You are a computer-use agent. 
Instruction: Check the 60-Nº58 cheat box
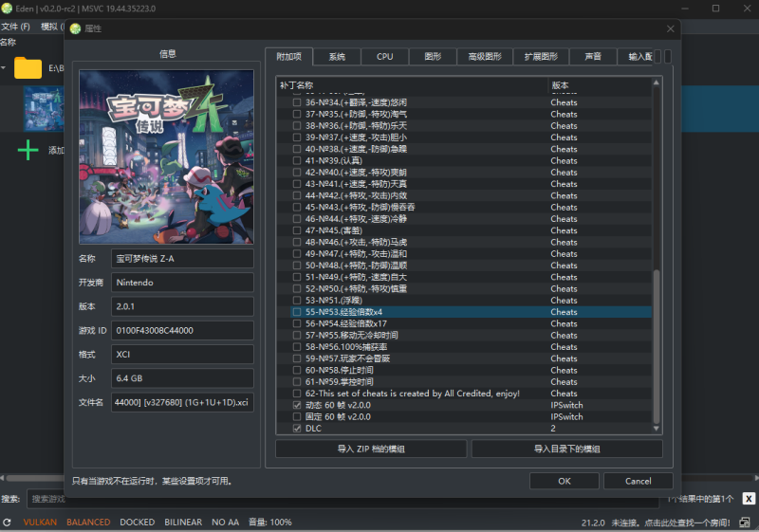[297, 370]
